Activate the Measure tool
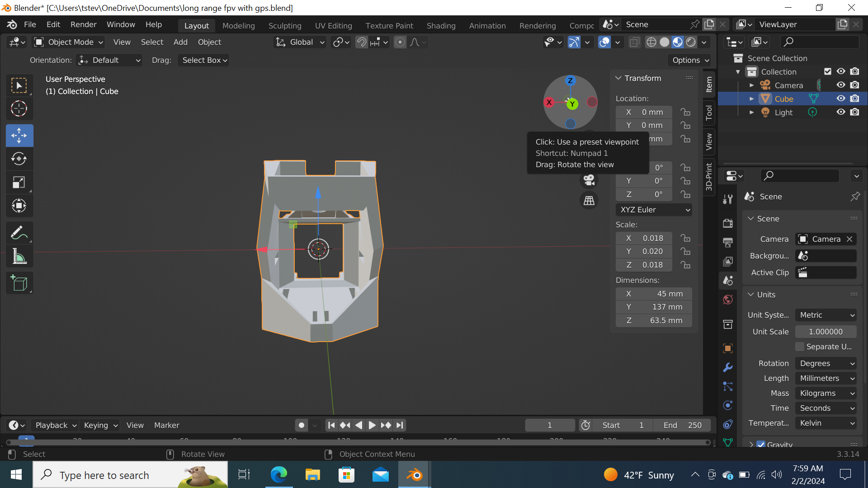Screen dimensions: 868x488 (x=19, y=256)
